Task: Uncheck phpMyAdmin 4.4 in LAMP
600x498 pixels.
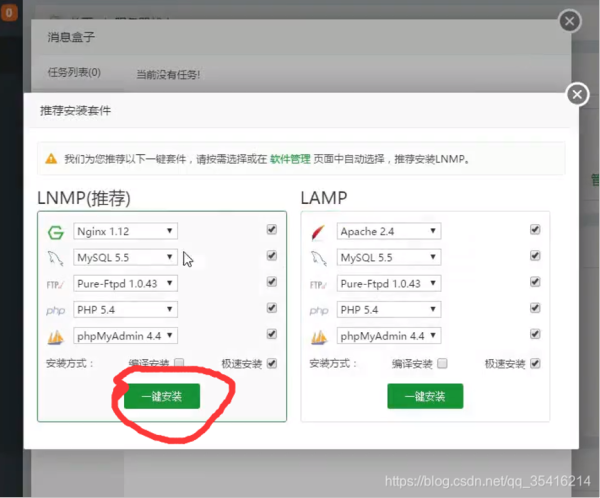Action: pos(535,334)
